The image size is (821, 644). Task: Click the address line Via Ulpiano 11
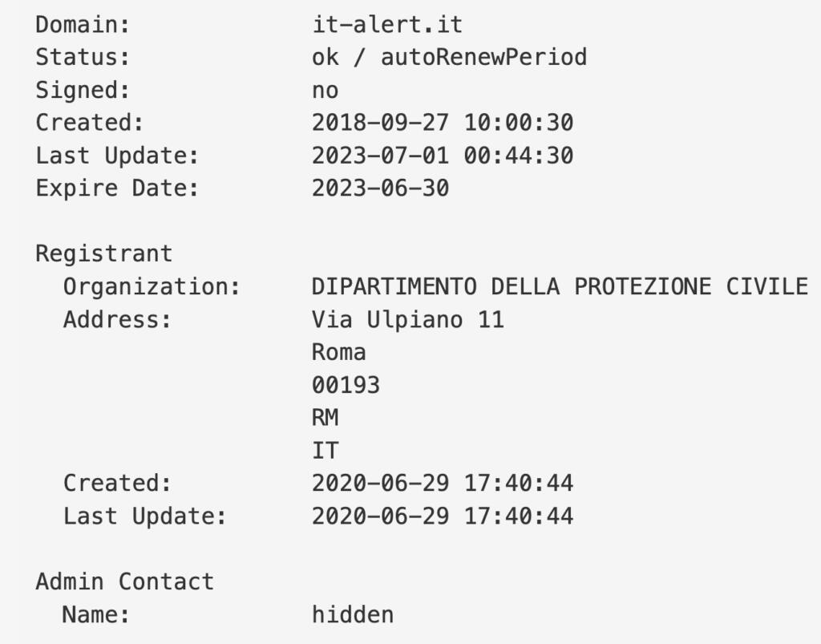pyautogui.click(x=407, y=320)
